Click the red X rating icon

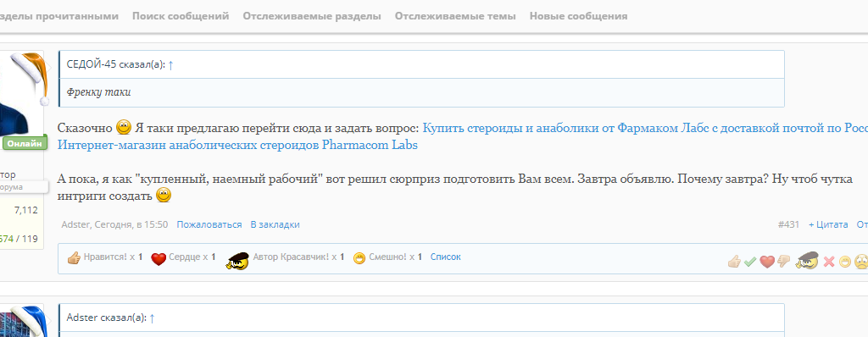829,261
